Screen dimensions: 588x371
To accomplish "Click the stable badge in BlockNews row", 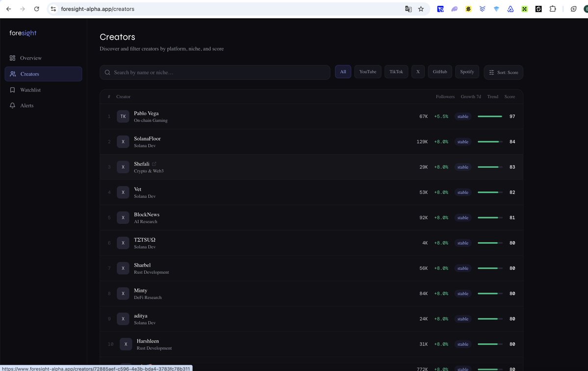I will click(x=463, y=218).
